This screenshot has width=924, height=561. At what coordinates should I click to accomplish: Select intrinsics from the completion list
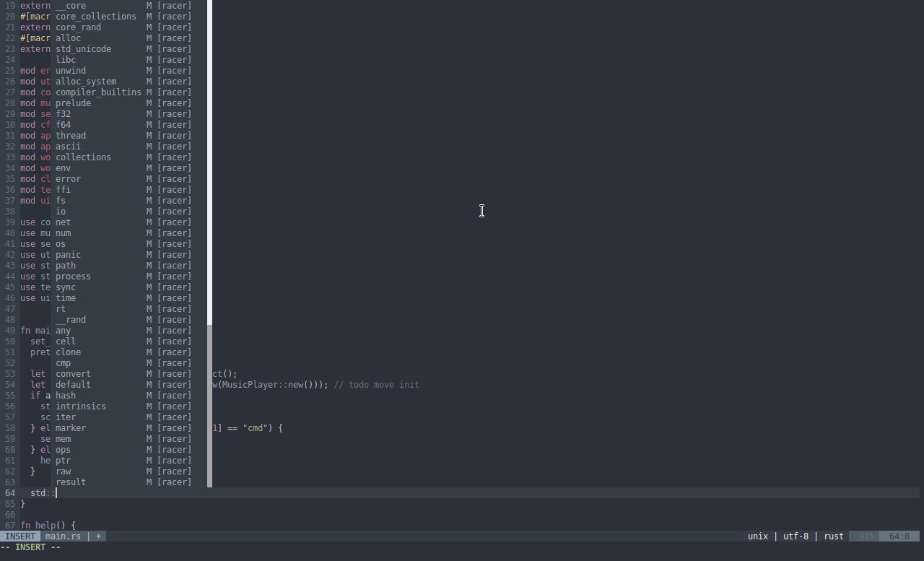(128, 406)
